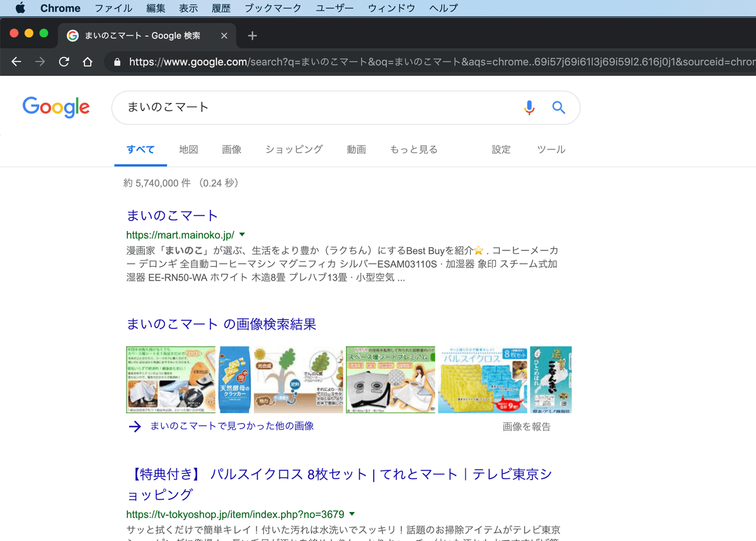
Task: Open the dropdown arrow next to mart.mainoko.jp
Action: coord(241,234)
